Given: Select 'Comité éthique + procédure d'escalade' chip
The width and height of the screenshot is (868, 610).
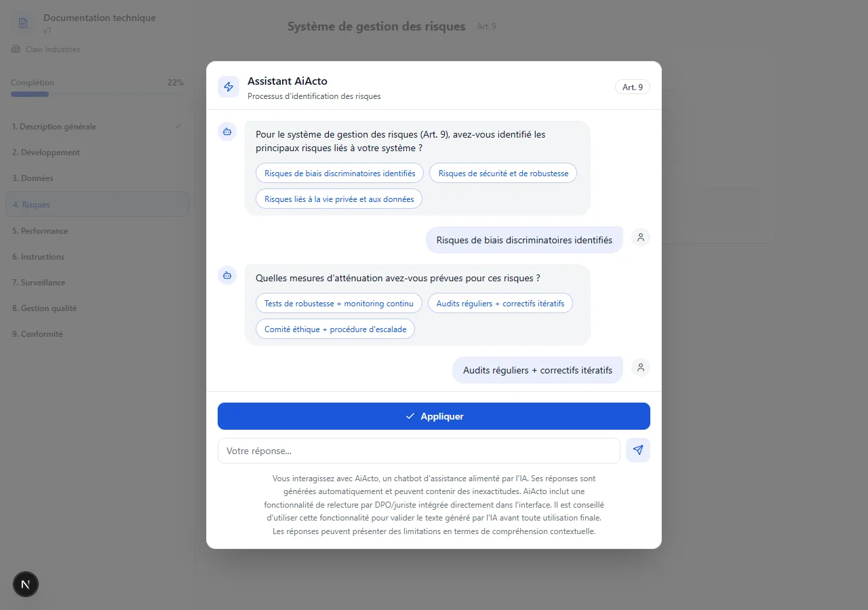Looking at the screenshot, I should tap(335, 329).
